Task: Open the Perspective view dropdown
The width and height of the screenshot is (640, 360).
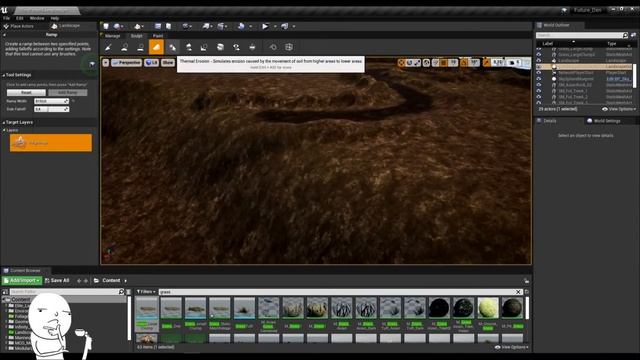Action: [x=127, y=62]
